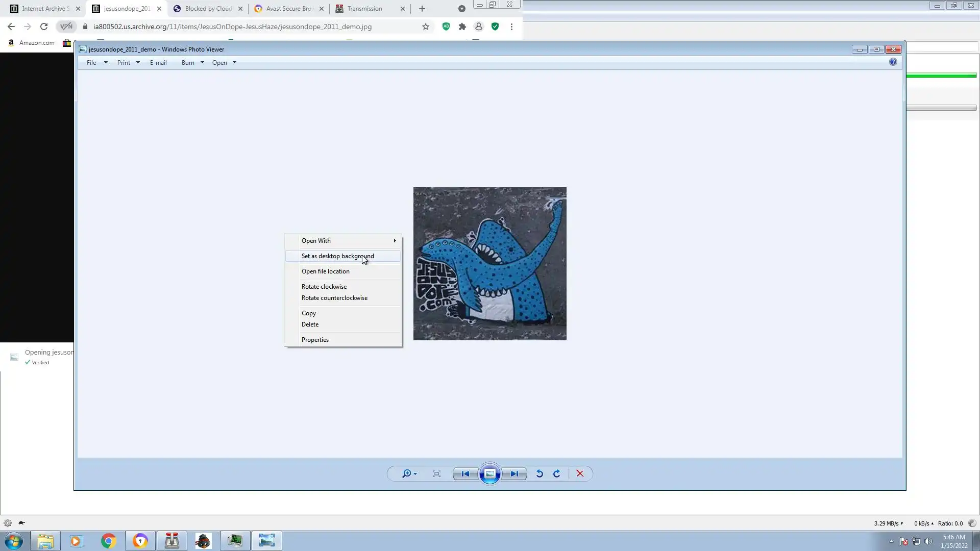980x551 pixels.
Task: Switch the image to actual size
Action: coord(436,474)
